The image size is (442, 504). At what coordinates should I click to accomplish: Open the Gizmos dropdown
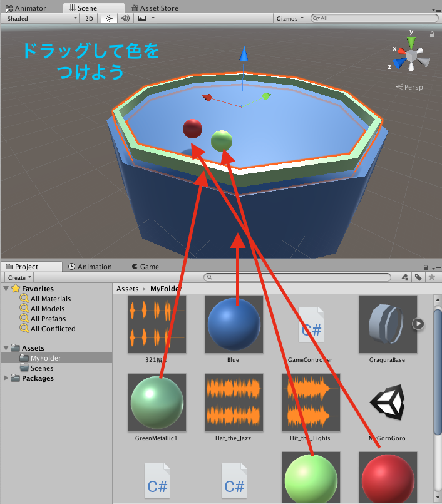point(290,18)
